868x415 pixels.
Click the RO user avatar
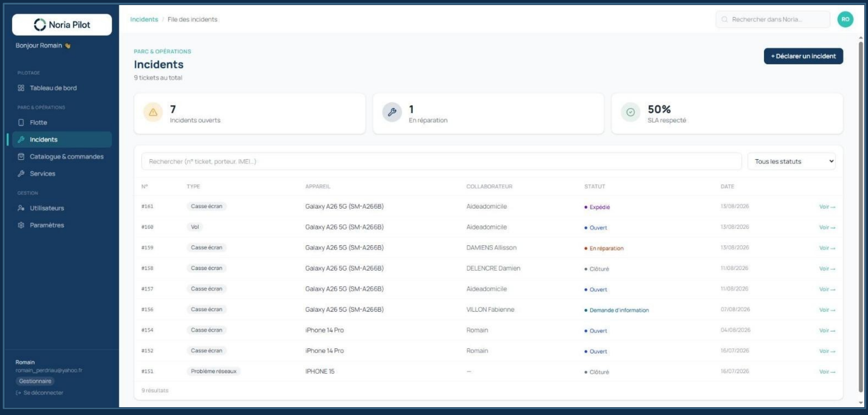pyautogui.click(x=845, y=19)
